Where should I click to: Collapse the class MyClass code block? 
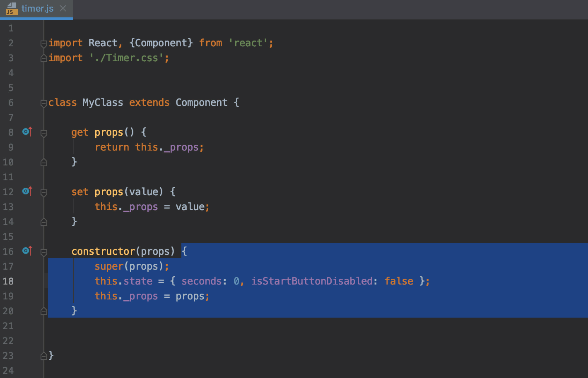[x=43, y=102]
